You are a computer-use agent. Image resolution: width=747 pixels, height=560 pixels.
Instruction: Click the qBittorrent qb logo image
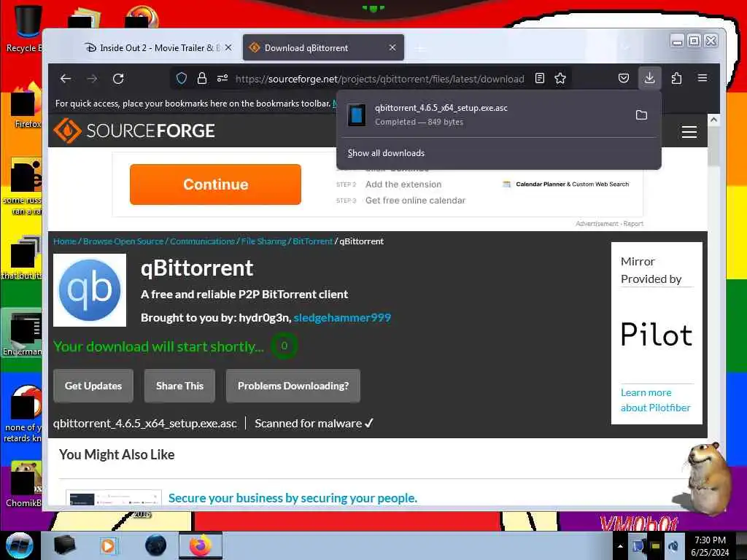point(90,290)
